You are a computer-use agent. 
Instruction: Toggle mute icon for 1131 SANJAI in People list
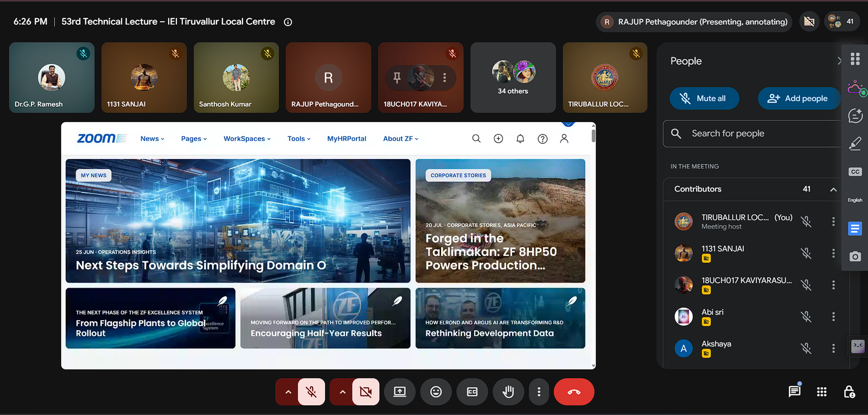(806, 253)
